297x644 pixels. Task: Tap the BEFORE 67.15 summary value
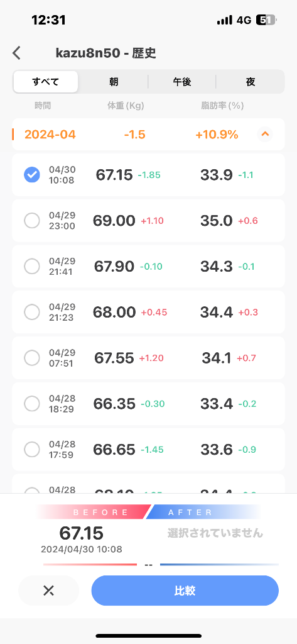click(x=81, y=533)
